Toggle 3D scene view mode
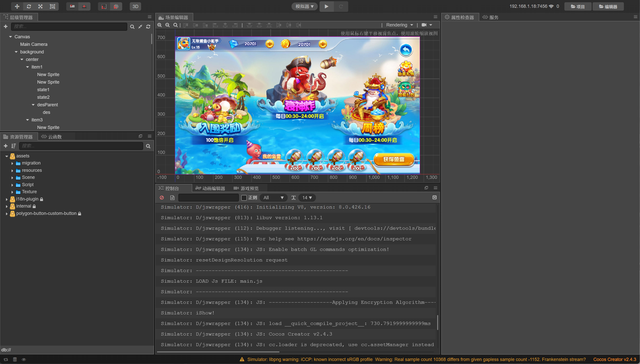The height and width of the screenshot is (364, 640). tap(135, 6)
